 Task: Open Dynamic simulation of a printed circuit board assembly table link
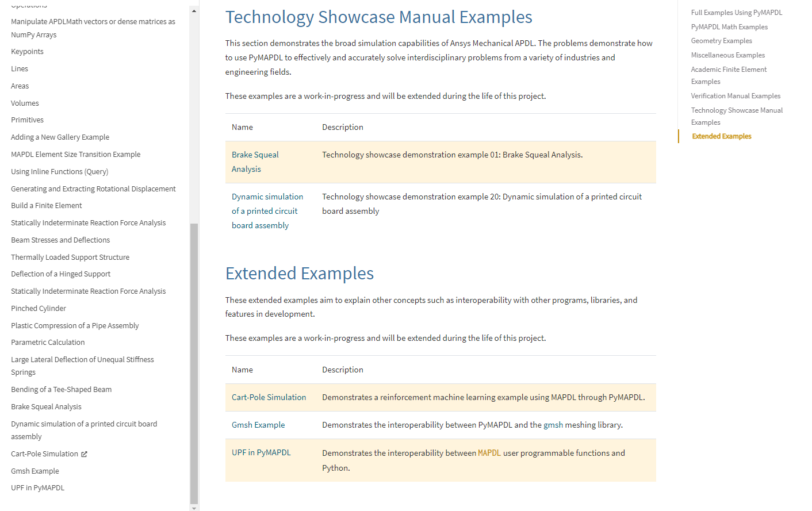267,211
